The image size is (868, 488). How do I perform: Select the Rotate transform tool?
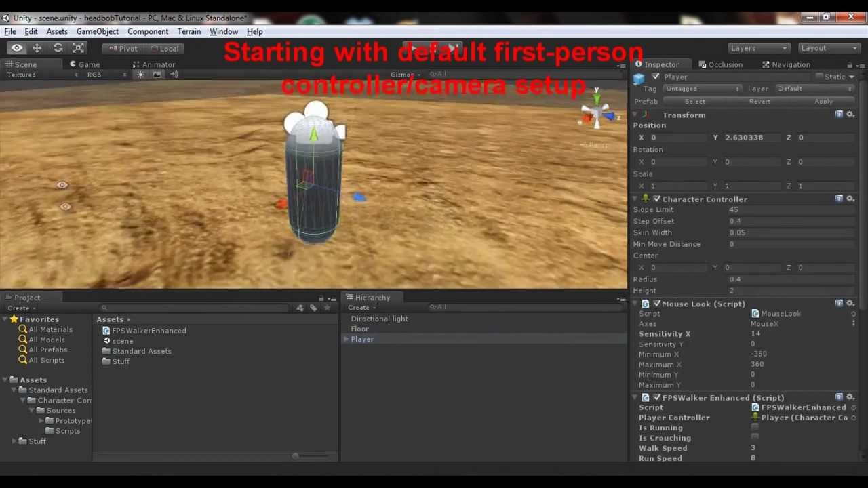click(x=58, y=48)
